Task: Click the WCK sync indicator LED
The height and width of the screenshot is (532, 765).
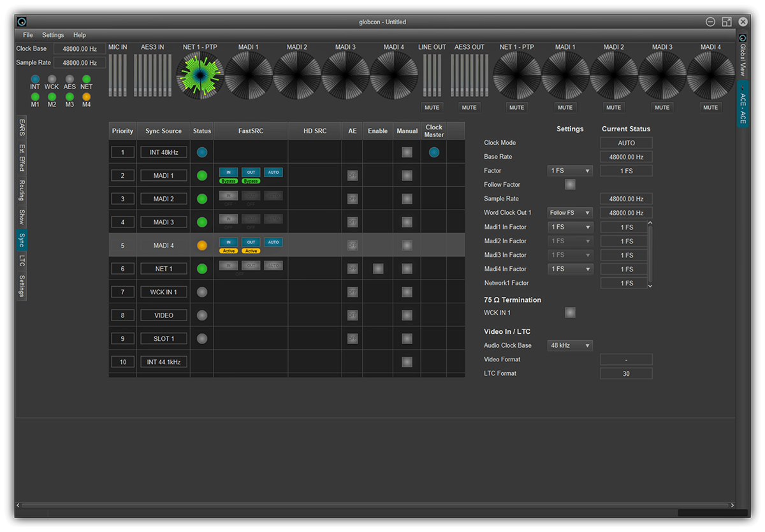Action: 52,79
